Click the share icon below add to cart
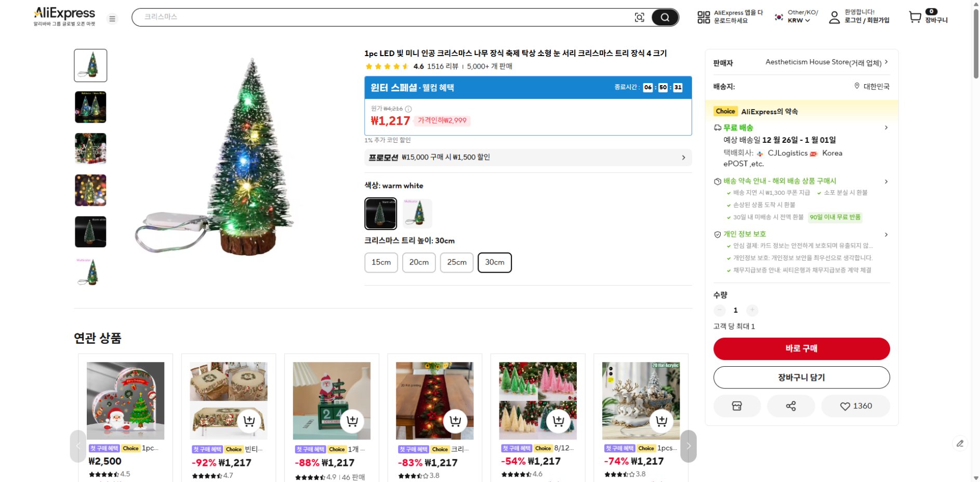 coord(791,406)
